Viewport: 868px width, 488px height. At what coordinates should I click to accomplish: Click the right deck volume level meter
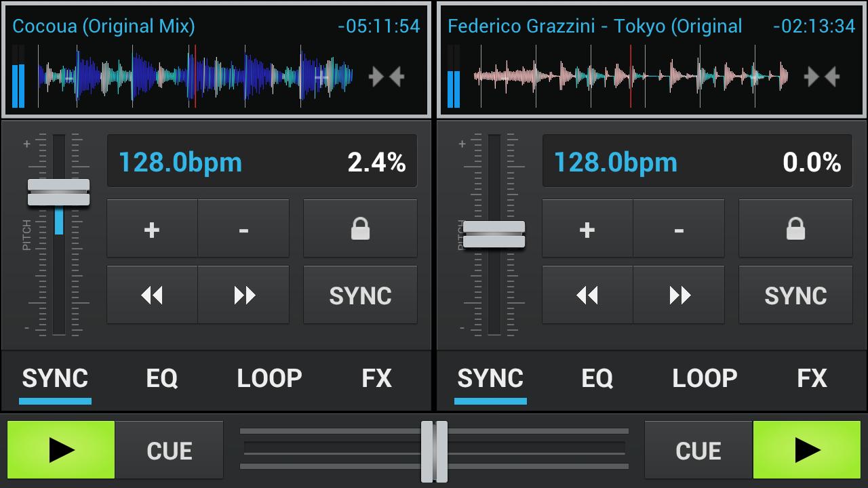point(454,77)
